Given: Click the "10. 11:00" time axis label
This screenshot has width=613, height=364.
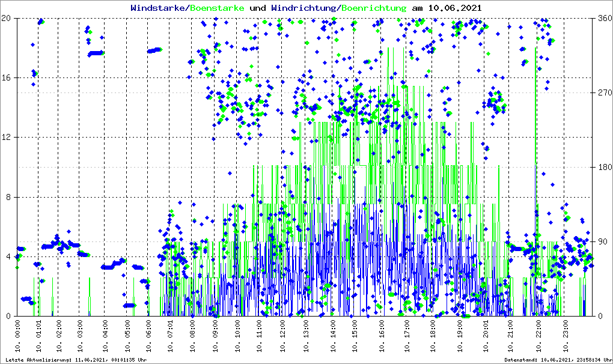Looking at the screenshot, I should [x=259, y=336].
